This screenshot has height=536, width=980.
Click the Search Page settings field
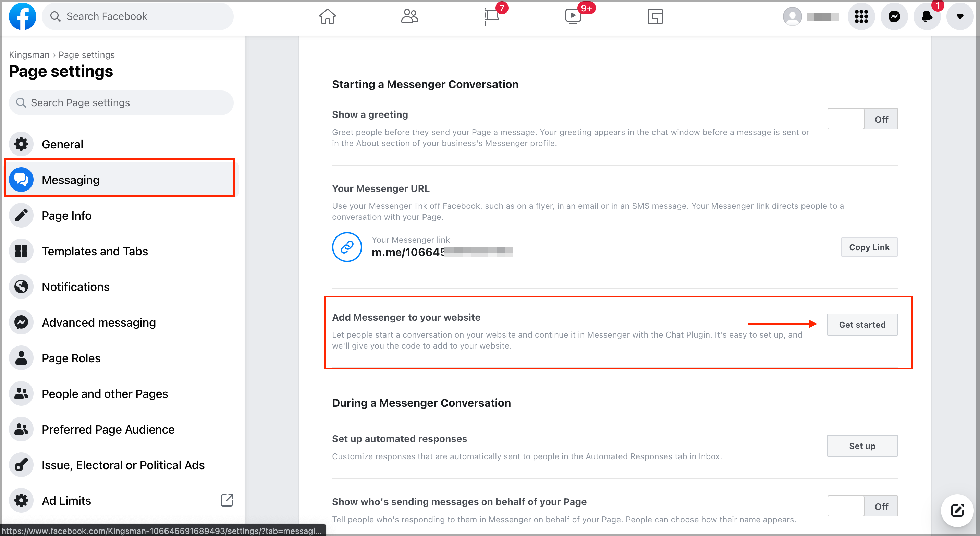pos(121,103)
